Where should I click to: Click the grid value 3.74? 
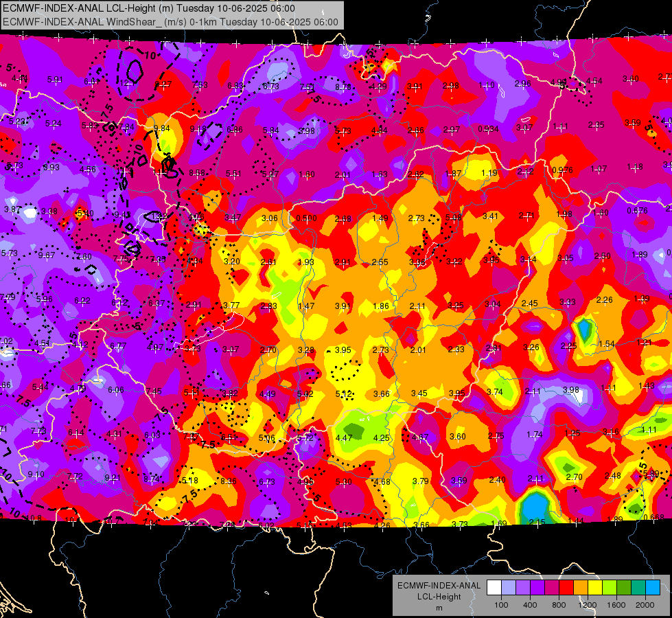[495, 391]
